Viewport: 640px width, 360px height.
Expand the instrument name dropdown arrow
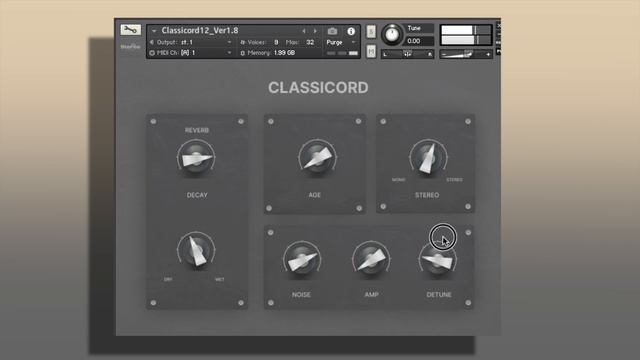154,31
